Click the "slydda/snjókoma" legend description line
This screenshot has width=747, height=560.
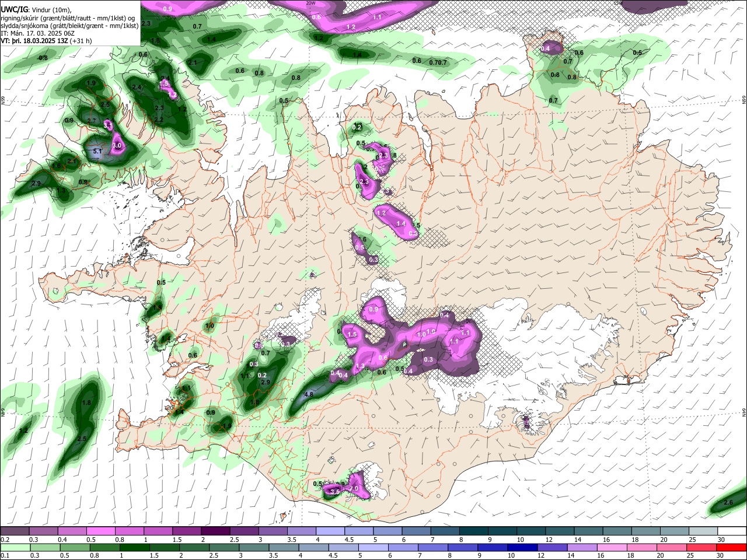click(x=69, y=26)
